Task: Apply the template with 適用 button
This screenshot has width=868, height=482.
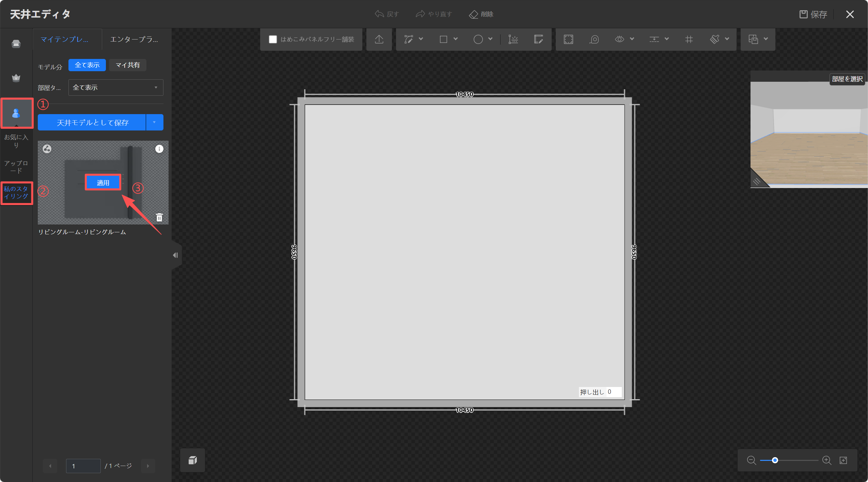Action: [x=103, y=183]
